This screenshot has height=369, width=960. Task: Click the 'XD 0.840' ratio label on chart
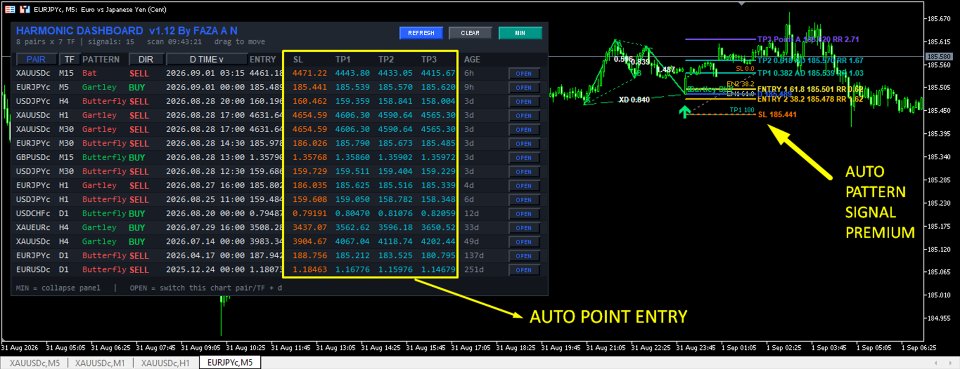(x=634, y=100)
